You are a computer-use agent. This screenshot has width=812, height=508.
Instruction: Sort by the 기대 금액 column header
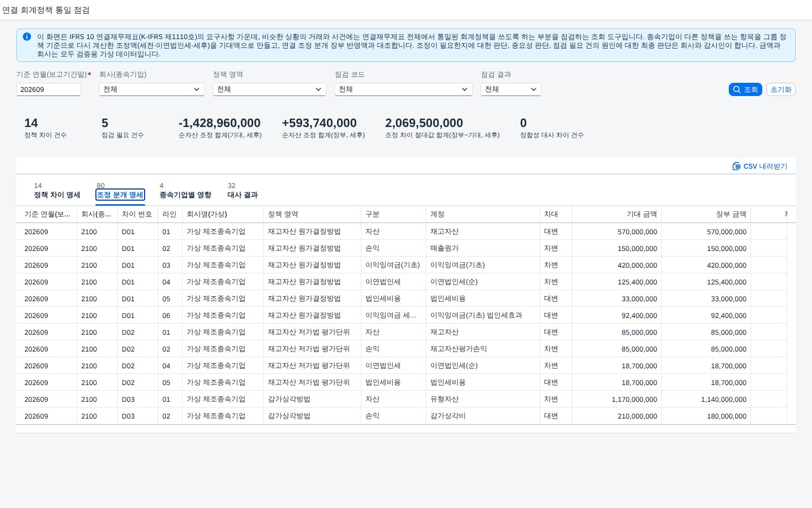[x=617, y=214]
